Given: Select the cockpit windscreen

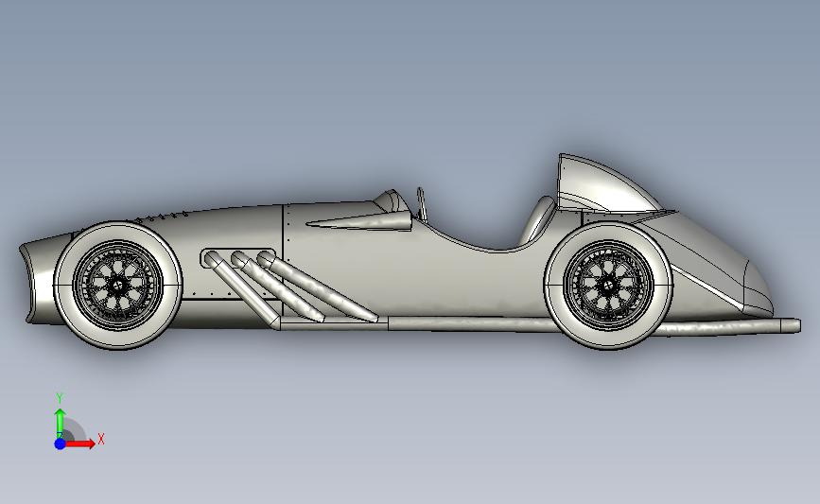Looking at the screenshot, I should pos(391,201).
